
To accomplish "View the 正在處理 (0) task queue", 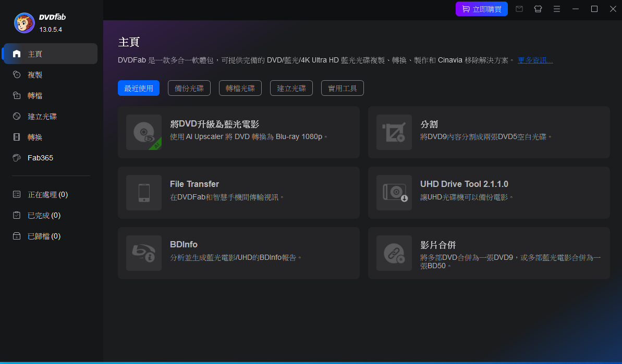I will pos(47,195).
